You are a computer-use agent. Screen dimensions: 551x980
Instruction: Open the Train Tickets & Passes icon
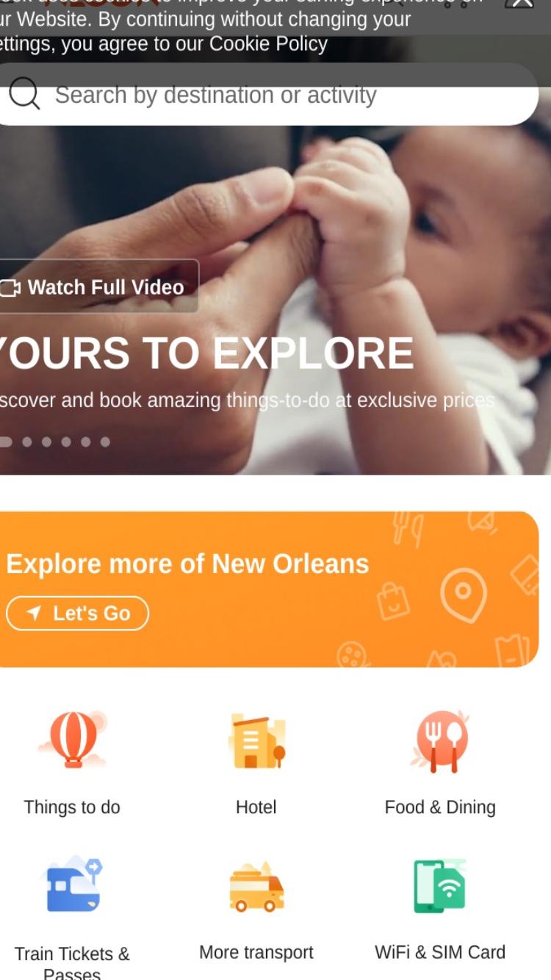coord(72,884)
